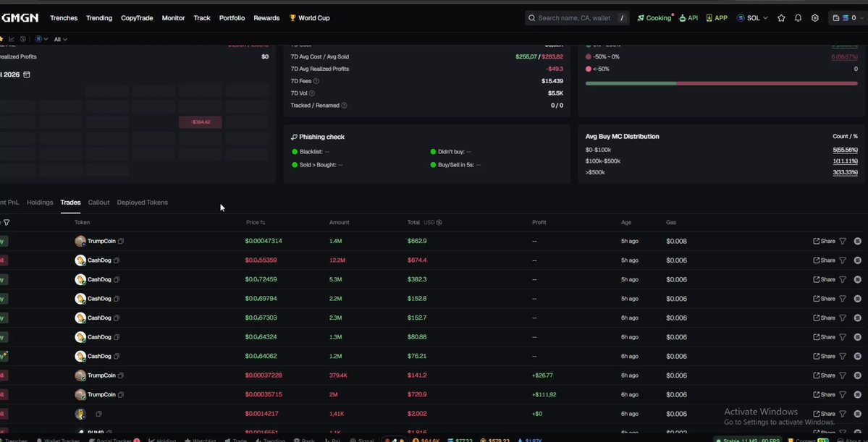Copy the TrumpCoin address in the $662.9 row
The image size is (868, 442).
click(x=121, y=241)
